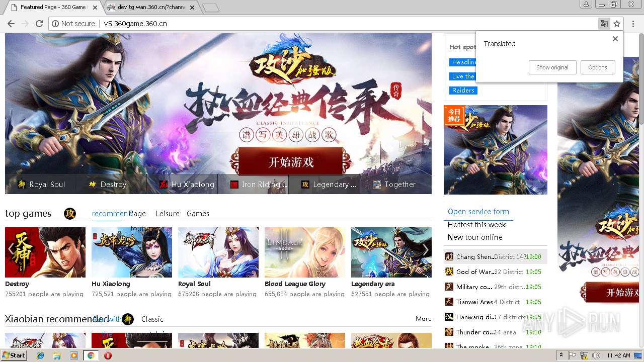
Task: Close the Translated popup
Action: tap(615, 39)
